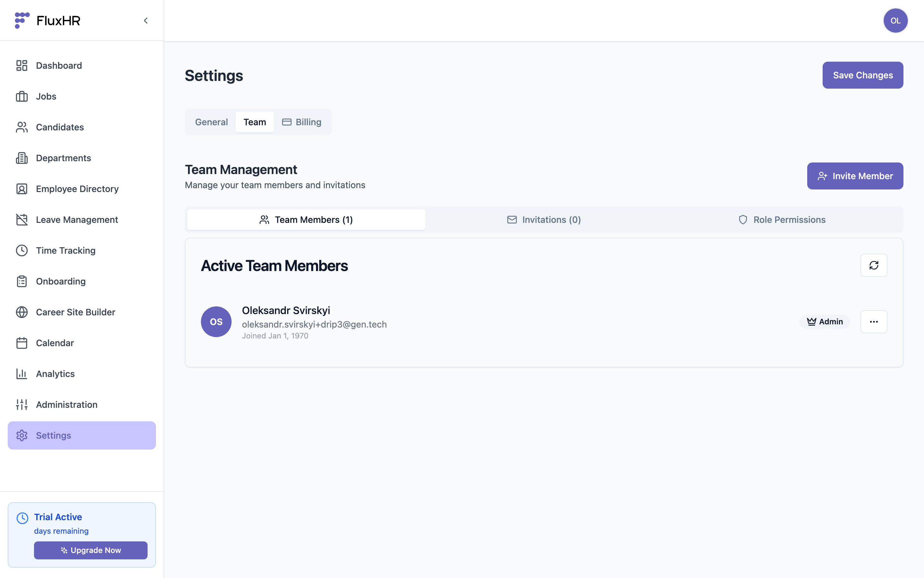Click the Administration sliders icon
Screen dimensions: 924x578
click(x=22, y=405)
